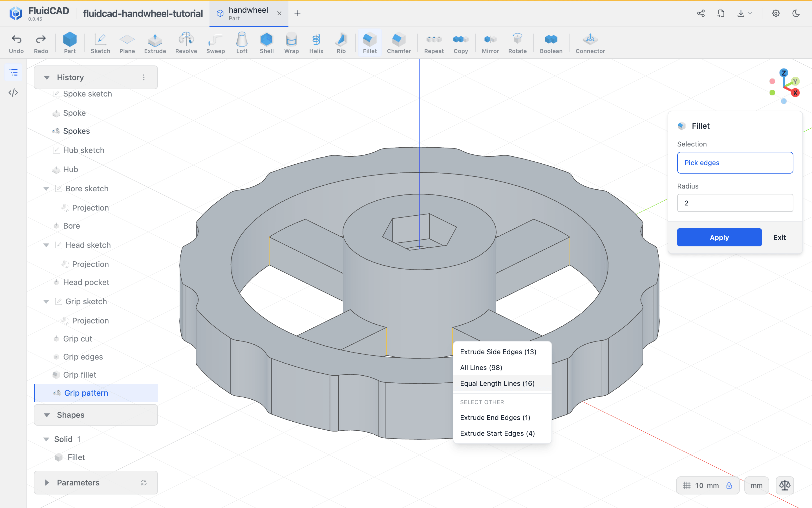Image resolution: width=812 pixels, height=508 pixels.
Task: Collapse the Grip sketch tree node
Action: 46,301
